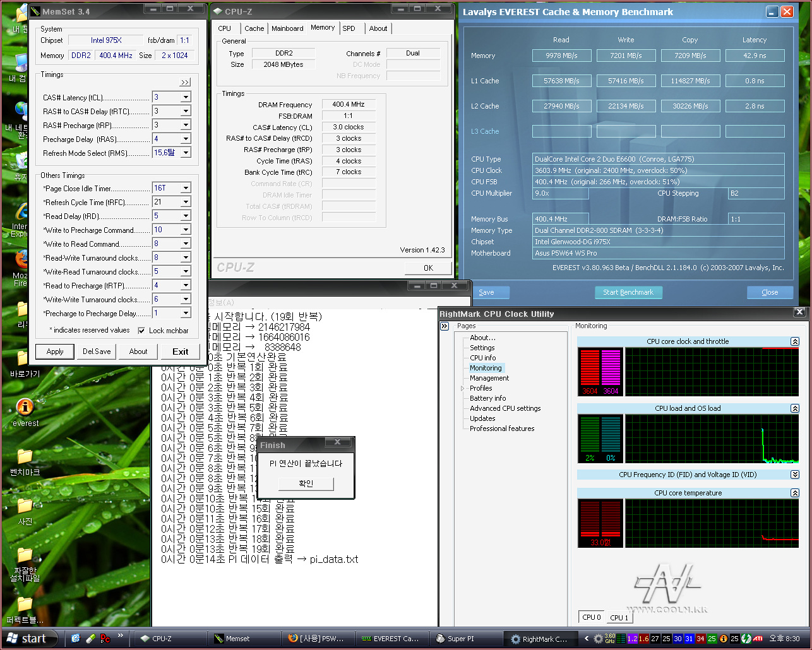The height and width of the screenshot is (650, 812).
Task: Click the Memory Read 9978 MB/s field
Action: tap(561, 56)
